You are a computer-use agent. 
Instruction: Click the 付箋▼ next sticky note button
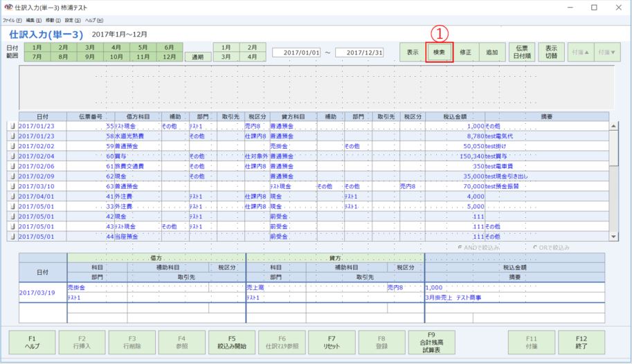[607, 52]
